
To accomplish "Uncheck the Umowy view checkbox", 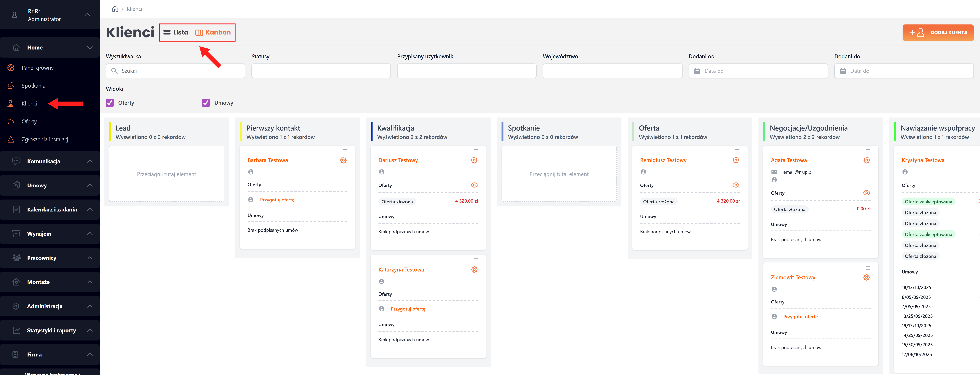I will [206, 103].
